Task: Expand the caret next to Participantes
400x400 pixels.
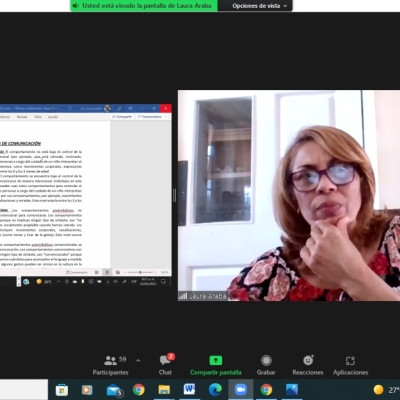Action: tap(138, 360)
